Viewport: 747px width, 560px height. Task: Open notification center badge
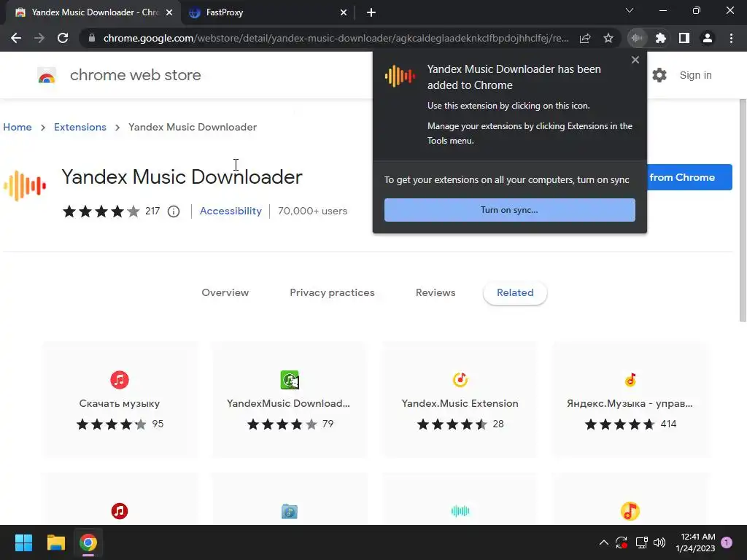coord(727,542)
